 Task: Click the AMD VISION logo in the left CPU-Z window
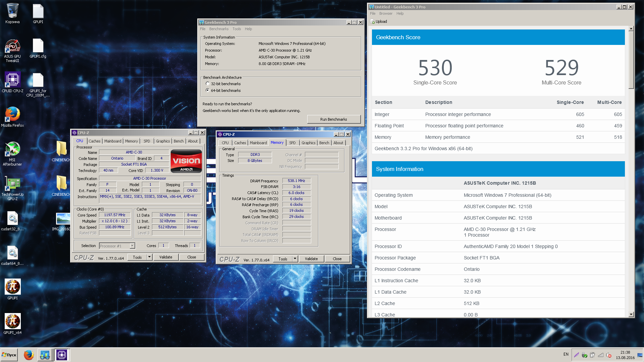(186, 161)
